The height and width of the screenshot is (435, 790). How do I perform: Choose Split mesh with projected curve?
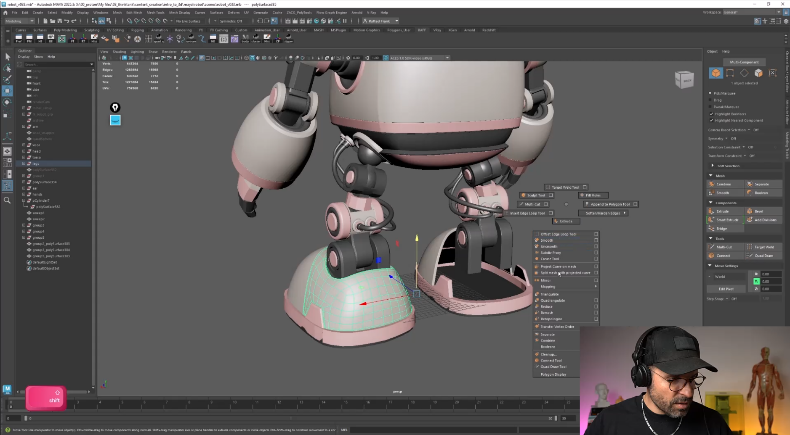564,273
